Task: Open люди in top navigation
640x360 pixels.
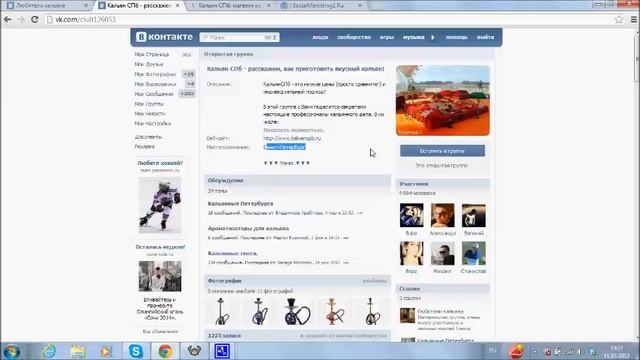Action: coord(320,37)
